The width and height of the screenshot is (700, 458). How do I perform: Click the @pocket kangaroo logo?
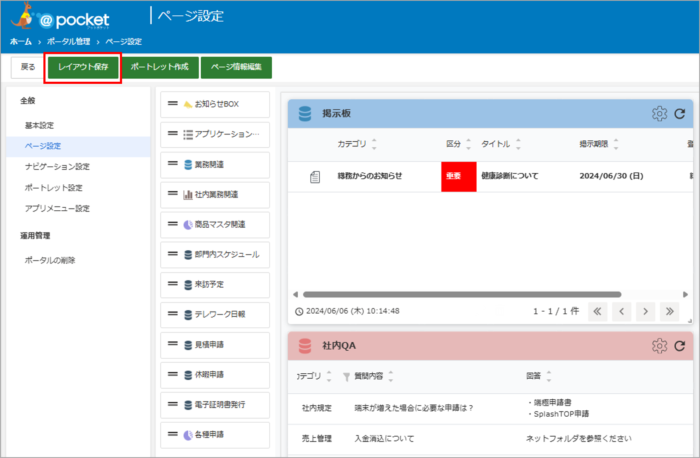pyautogui.click(x=60, y=17)
